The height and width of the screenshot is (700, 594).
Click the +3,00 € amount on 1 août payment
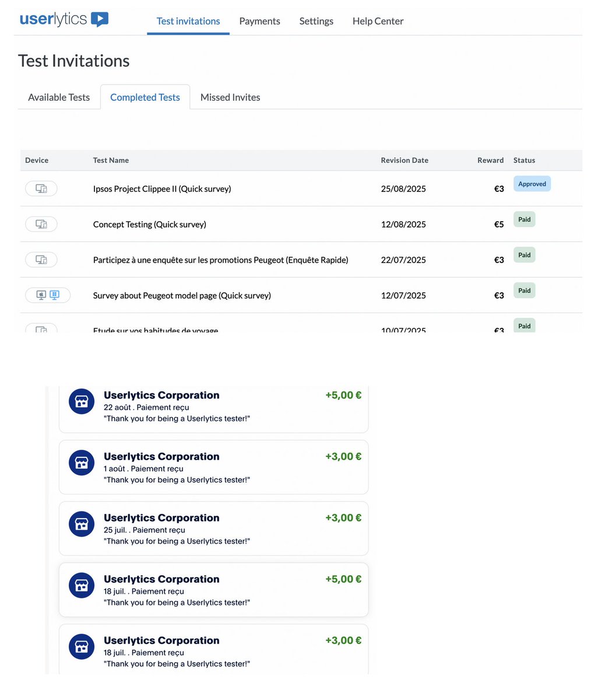[343, 456]
